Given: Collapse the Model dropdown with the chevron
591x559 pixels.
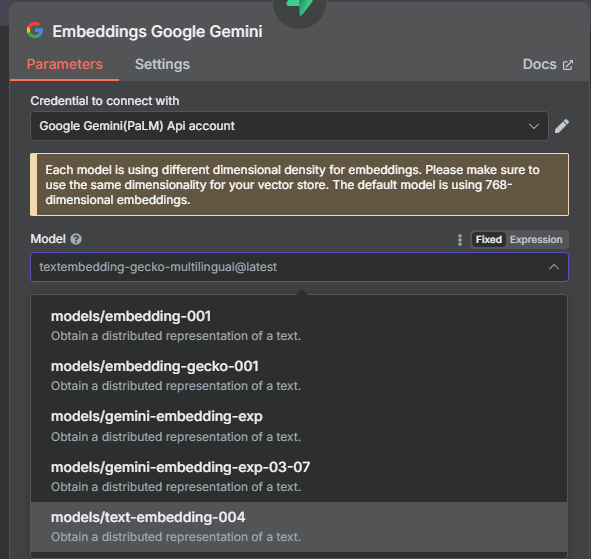Looking at the screenshot, I should (x=554, y=267).
